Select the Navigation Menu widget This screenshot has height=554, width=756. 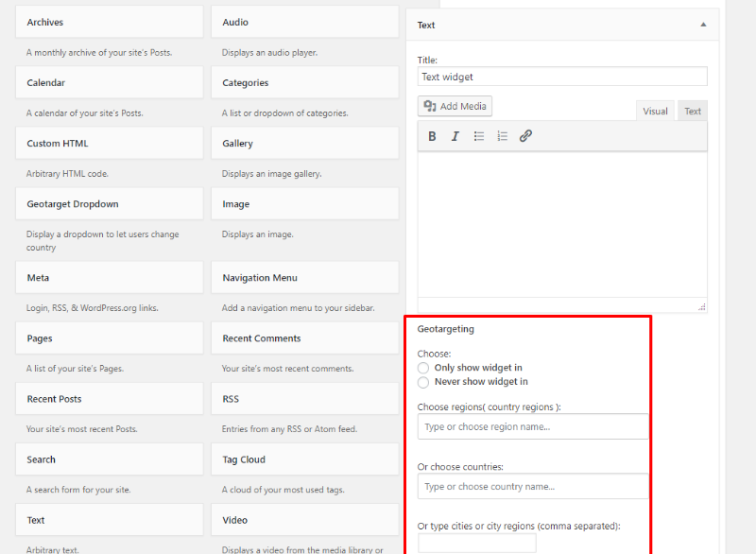coord(304,277)
